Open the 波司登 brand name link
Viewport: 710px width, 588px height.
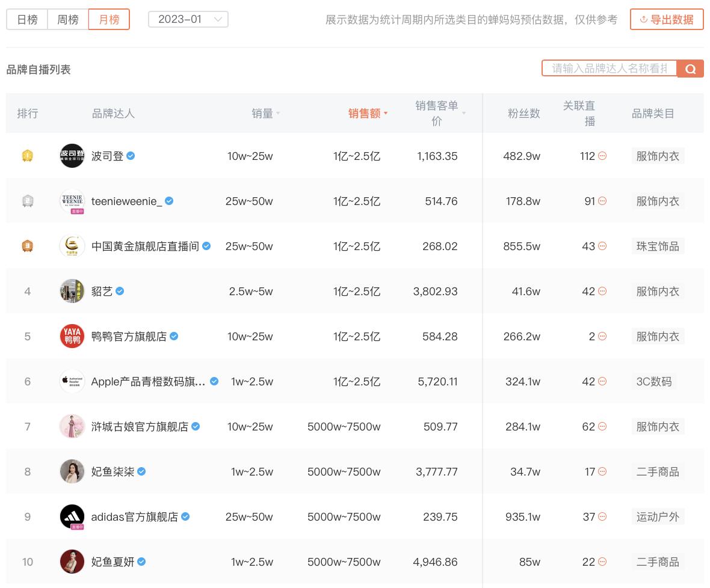point(107,156)
